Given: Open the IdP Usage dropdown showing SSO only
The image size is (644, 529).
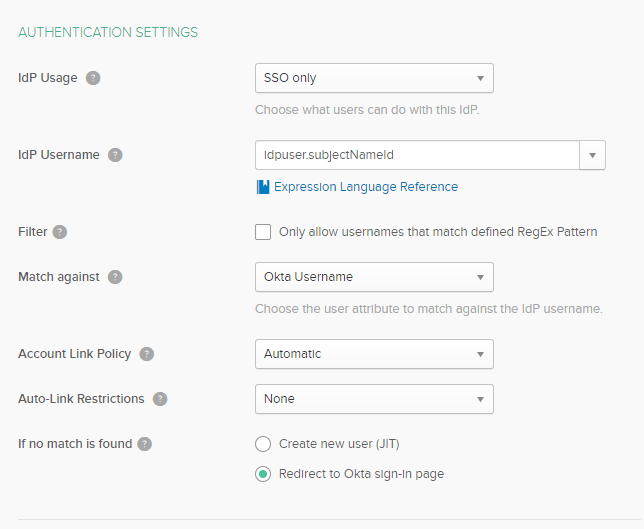Looking at the screenshot, I should click(374, 78).
